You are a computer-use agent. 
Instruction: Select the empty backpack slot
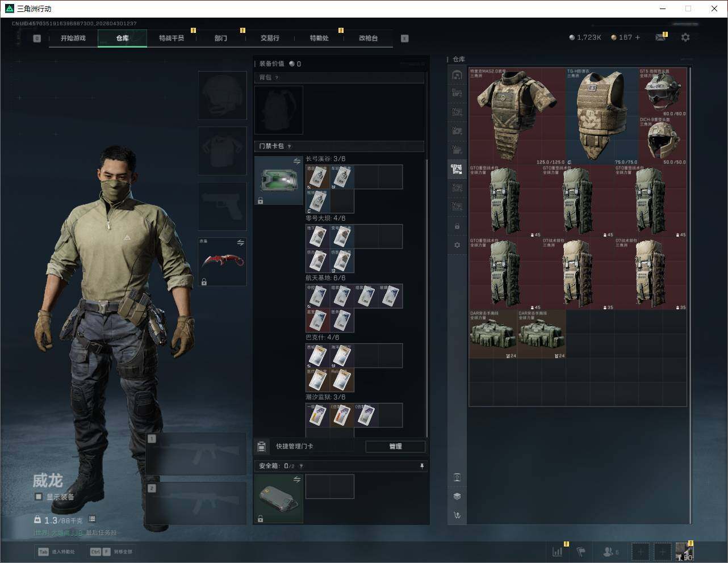tap(279, 110)
